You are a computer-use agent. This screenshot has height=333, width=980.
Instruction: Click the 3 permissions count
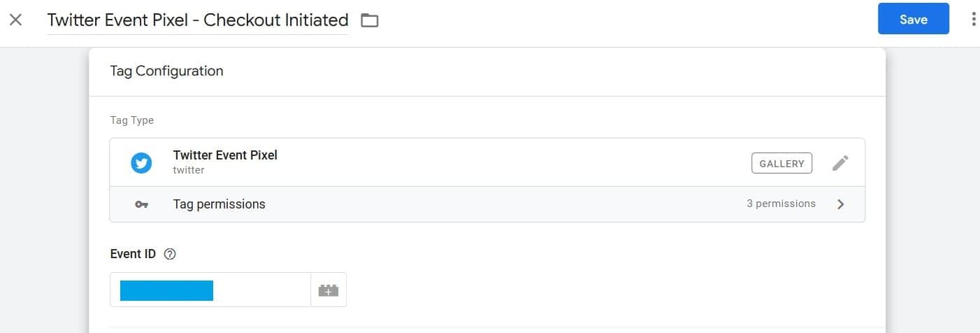pos(781,204)
